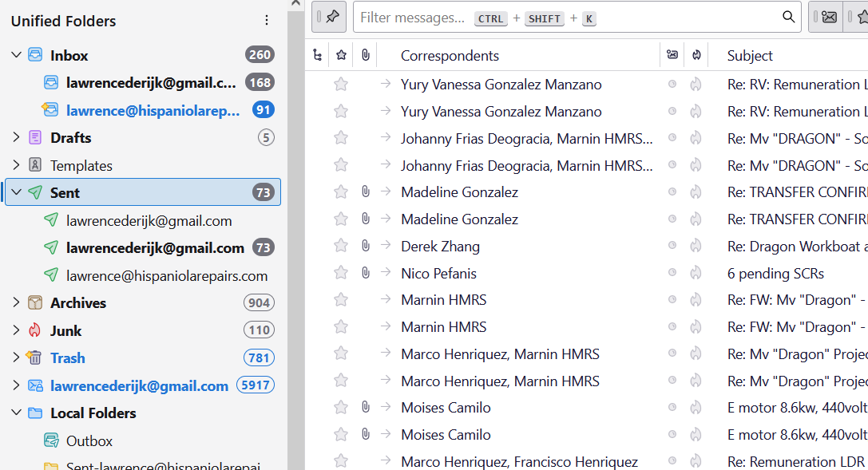Viewport: 868px width, 470px height.
Task: Click the search magnifier in filter box
Action: [788, 17]
